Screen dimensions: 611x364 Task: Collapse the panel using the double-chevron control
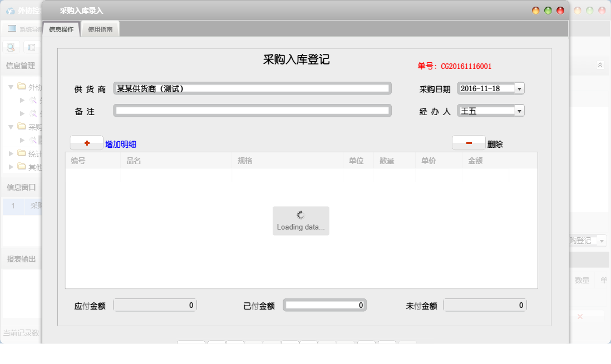click(600, 64)
